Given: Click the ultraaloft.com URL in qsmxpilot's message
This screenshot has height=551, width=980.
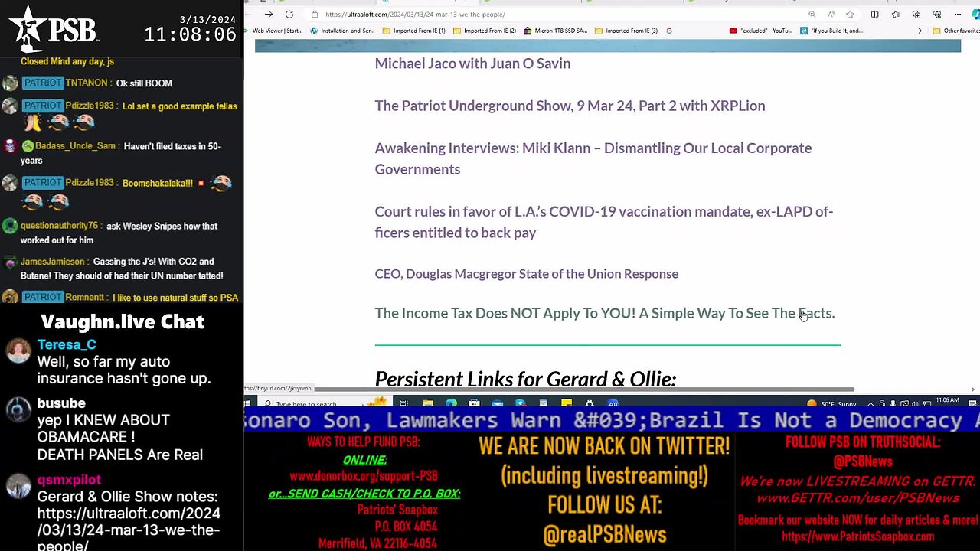Looking at the screenshot, I should pyautogui.click(x=129, y=530).
